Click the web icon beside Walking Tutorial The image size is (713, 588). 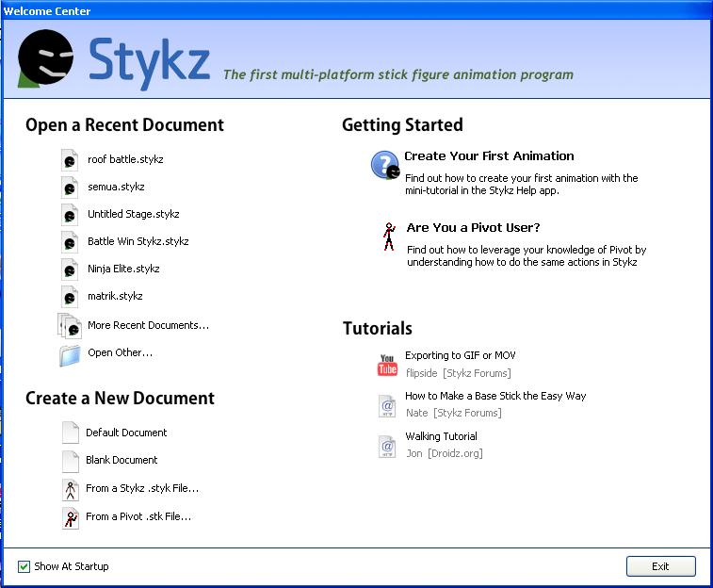pos(387,447)
